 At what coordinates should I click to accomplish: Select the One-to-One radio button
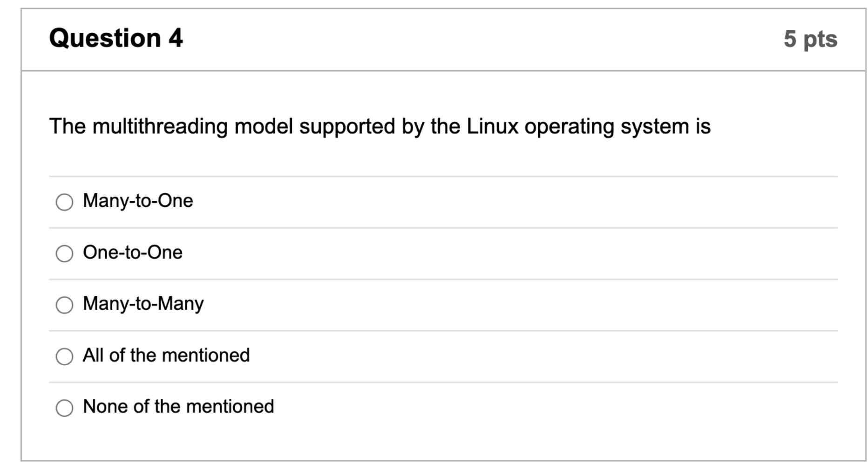[x=64, y=253]
